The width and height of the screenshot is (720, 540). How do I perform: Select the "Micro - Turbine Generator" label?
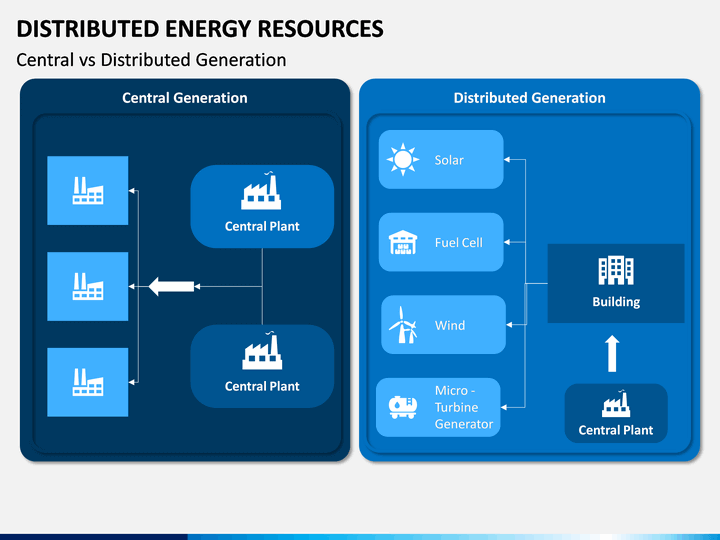pyautogui.click(x=464, y=407)
